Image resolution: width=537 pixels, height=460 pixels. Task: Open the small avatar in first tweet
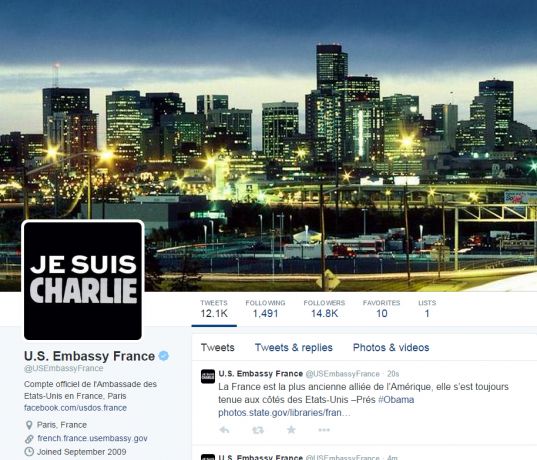(x=208, y=376)
